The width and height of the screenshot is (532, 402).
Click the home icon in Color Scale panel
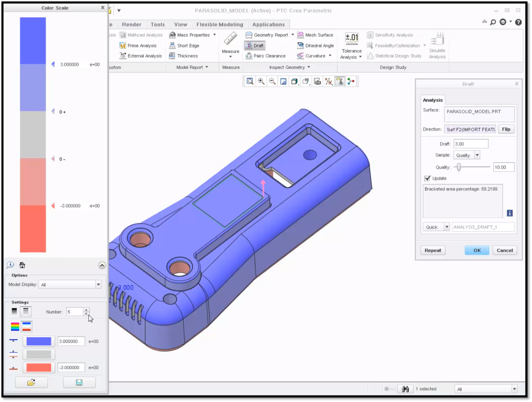(22, 265)
